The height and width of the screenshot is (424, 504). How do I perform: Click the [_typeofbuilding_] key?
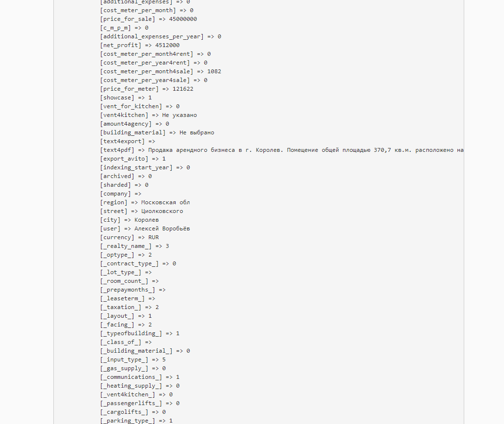click(131, 333)
